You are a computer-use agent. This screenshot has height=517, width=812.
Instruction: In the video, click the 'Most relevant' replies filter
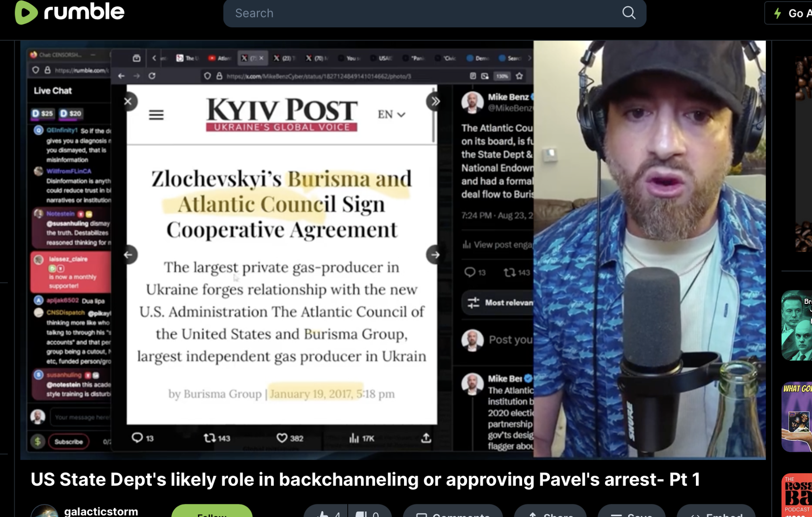pos(498,303)
